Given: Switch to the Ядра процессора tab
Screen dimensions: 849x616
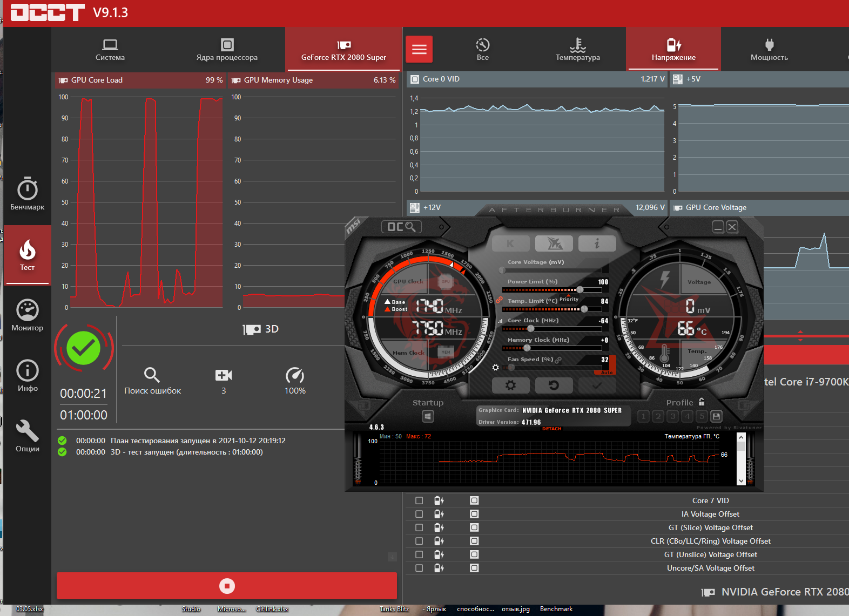Looking at the screenshot, I should (227, 50).
